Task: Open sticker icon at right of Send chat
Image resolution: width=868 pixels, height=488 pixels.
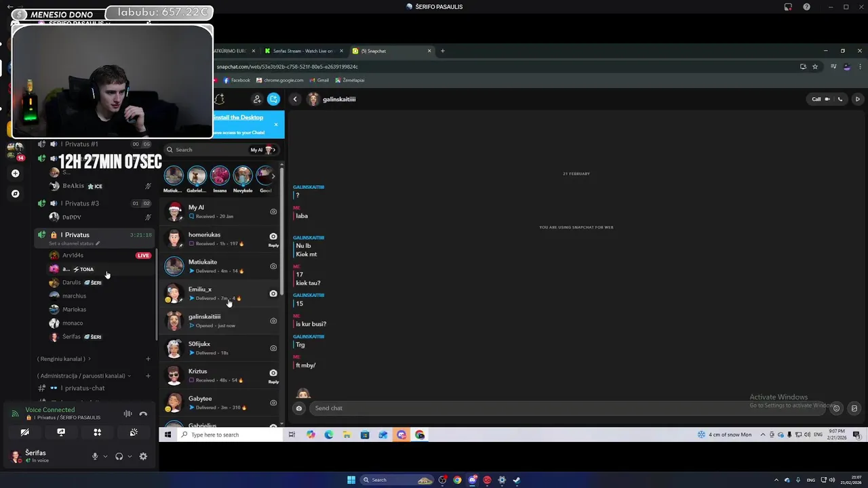Action: point(854,408)
